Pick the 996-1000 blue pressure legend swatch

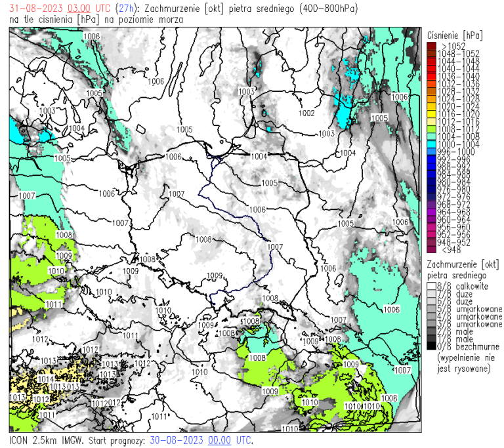(x=431, y=152)
